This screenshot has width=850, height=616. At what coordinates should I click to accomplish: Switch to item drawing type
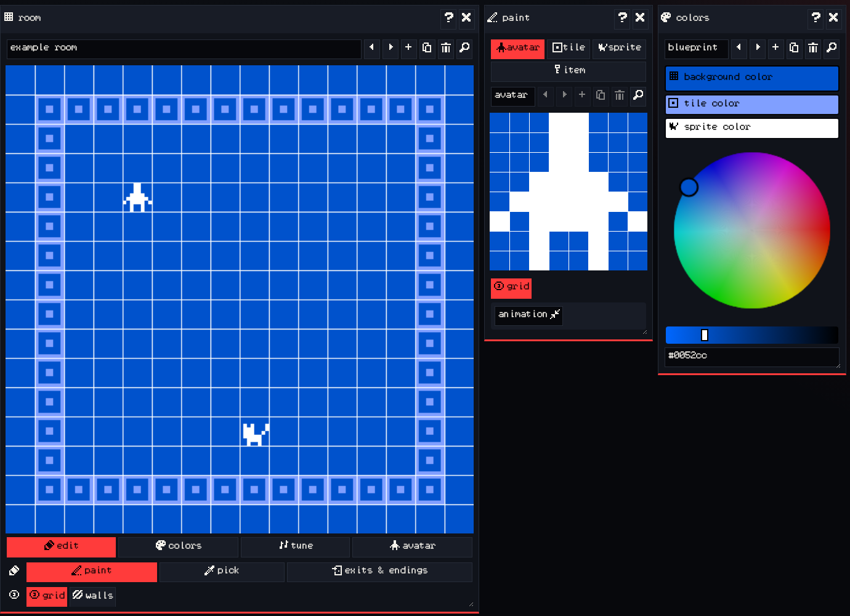tap(569, 71)
